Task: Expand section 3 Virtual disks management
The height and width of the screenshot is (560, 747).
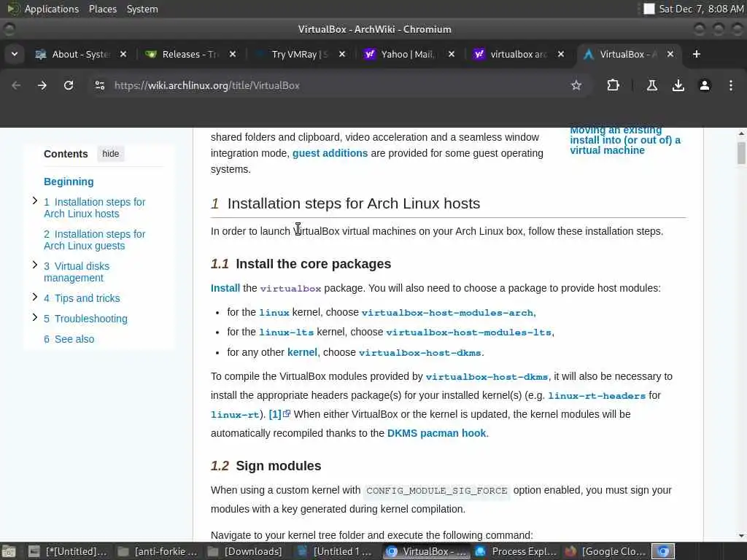Action: click(35, 265)
